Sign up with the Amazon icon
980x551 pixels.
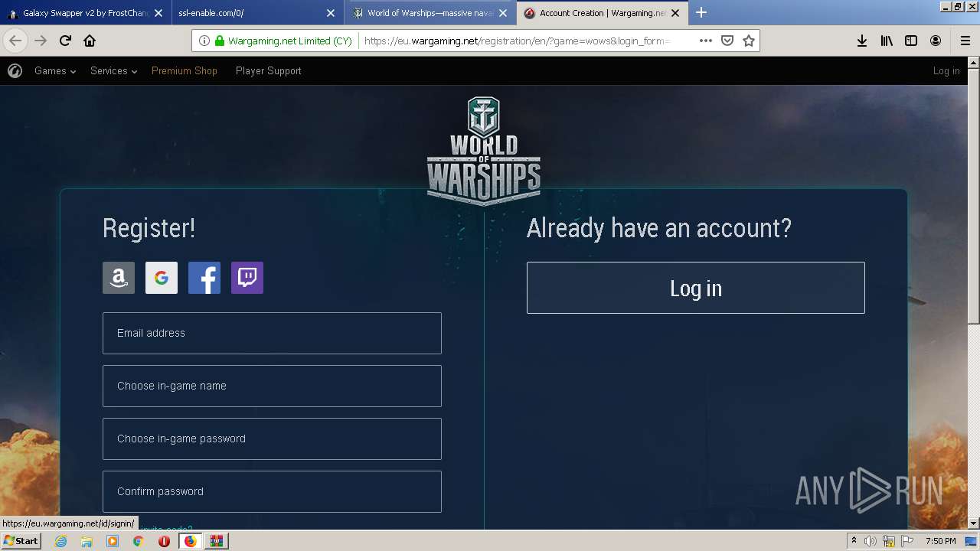[x=119, y=278]
